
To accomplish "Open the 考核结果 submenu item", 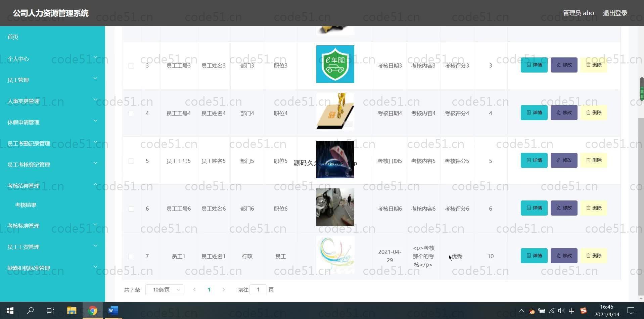I will [52, 205].
